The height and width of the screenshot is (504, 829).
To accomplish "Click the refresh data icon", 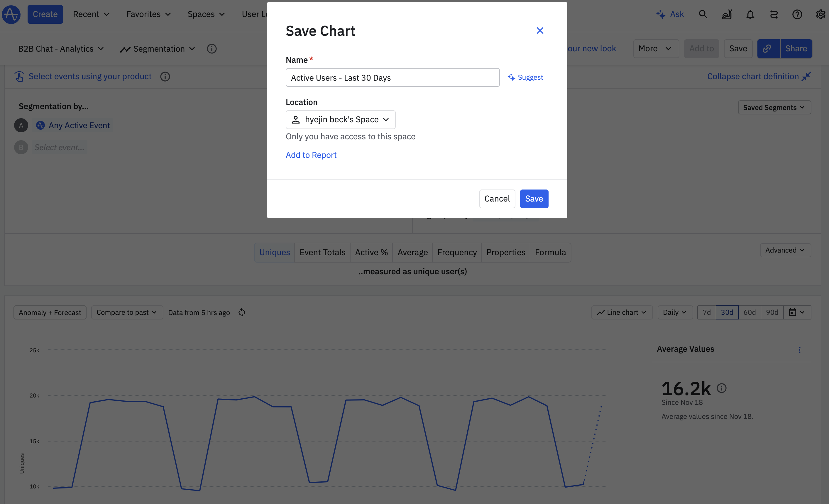I will 241,312.
